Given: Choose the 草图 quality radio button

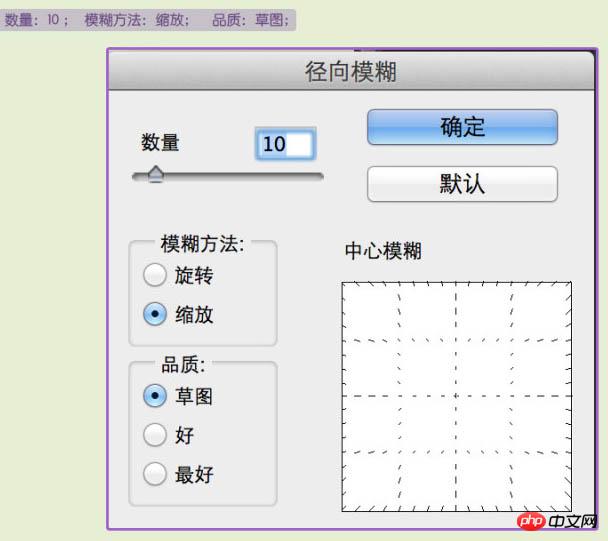Looking at the screenshot, I should [x=155, y=396].
